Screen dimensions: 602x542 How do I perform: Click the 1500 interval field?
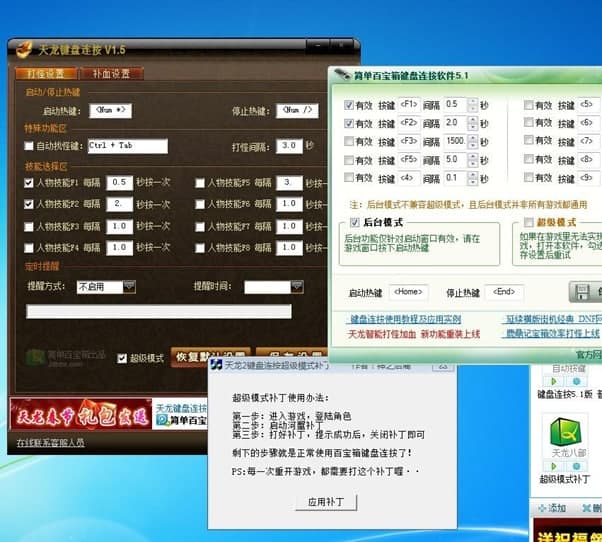coord(456,142)
